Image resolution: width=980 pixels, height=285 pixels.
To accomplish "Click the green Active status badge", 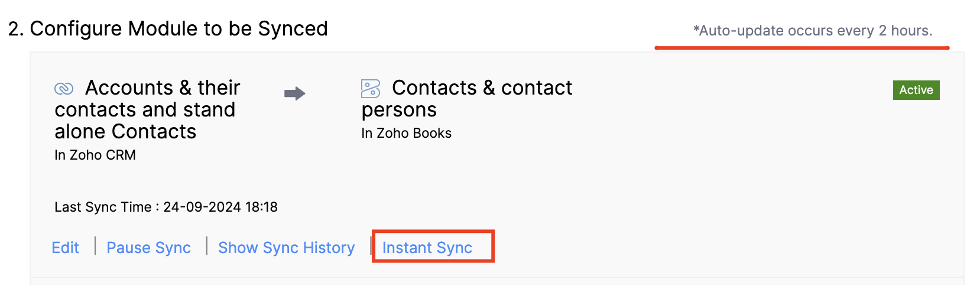I will point(916,90).
